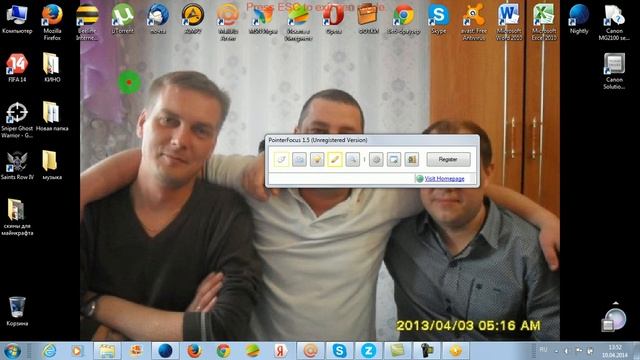
Task: Select the Новая папка folder
Action: [52, 117]
